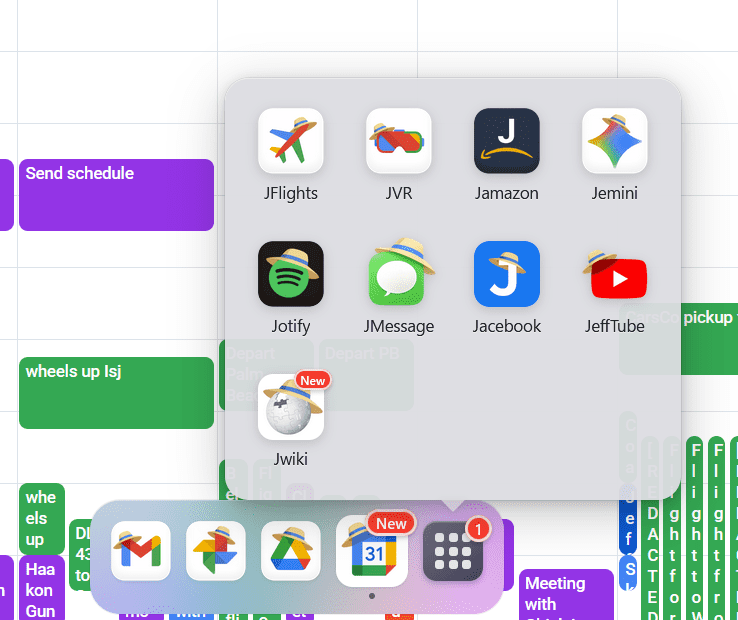738x620 pixels.
Task: Open the Jamazon app
Action: (506, 141)
